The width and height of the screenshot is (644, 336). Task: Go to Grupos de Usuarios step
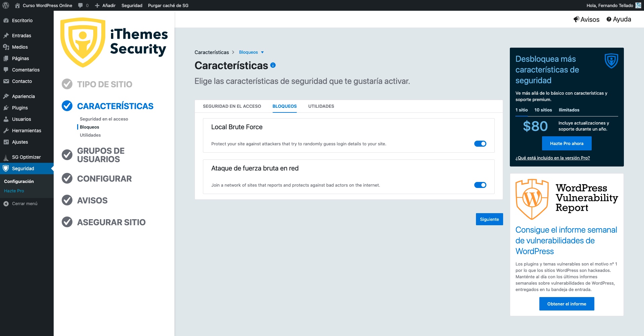(101, 155)
